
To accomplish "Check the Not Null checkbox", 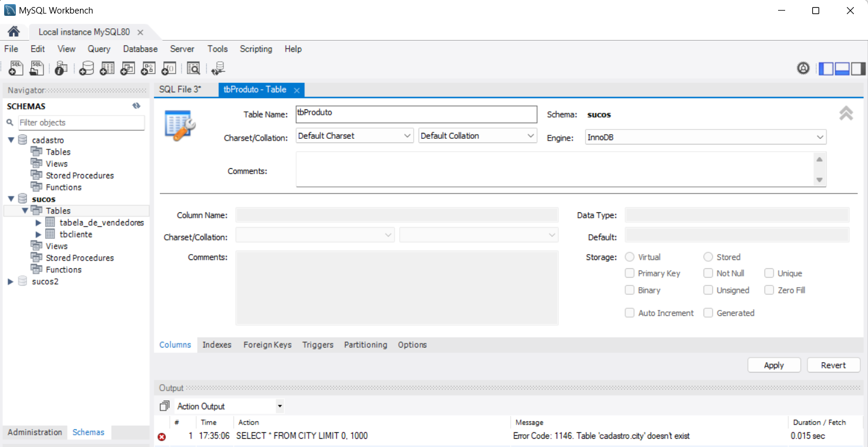I will coord(708,273).
